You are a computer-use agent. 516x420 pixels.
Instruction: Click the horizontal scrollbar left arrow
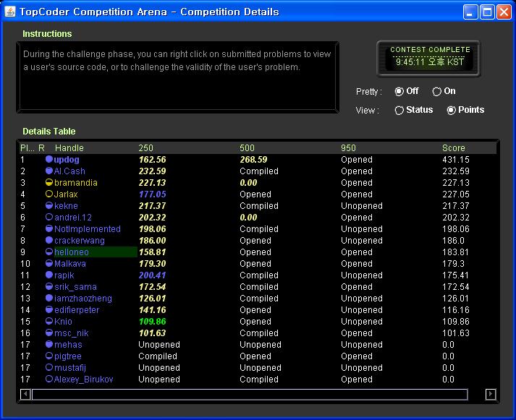[25, 394]
